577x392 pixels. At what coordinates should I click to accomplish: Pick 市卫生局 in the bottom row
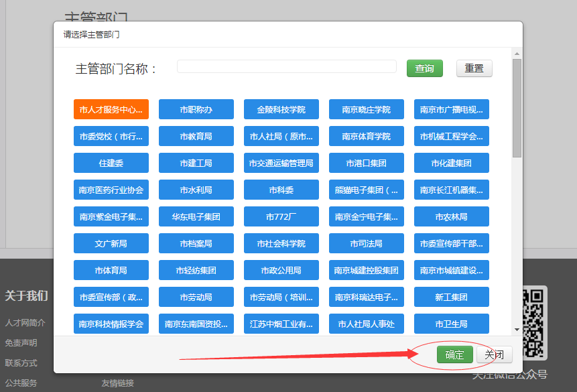click(451, 324)
